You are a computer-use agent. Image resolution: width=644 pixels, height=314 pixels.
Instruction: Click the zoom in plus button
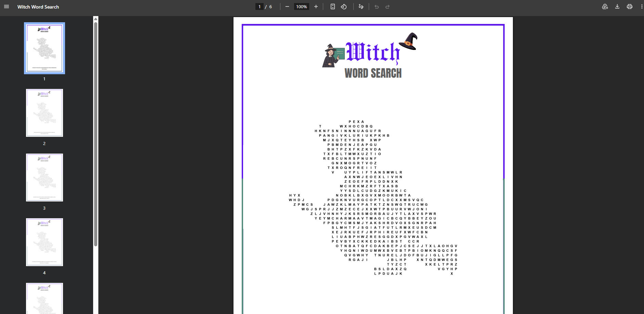coord(316,7)
